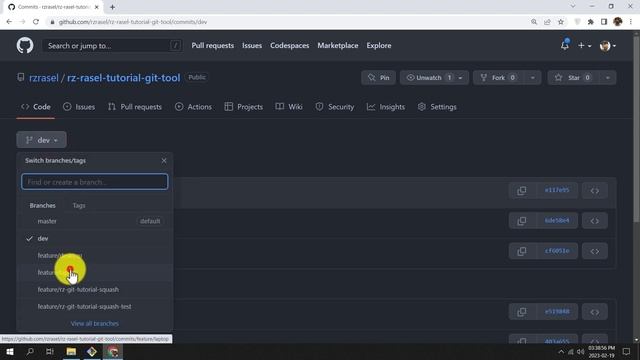The height and width of the screenshot is (360, 640).
Task: Reload the page in the browser
Action: [x=36, y=22]
